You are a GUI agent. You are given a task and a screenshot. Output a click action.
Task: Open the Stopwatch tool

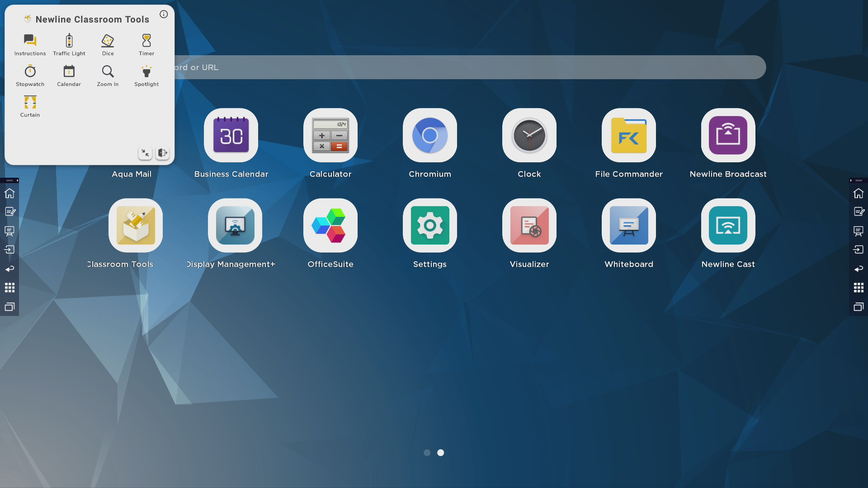[x=30, y=75]
